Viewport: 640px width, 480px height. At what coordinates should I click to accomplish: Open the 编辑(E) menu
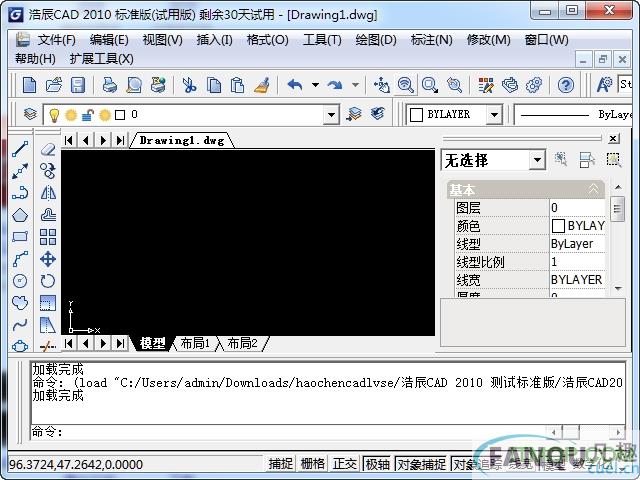pyautogui.click(x=109, y=40)
